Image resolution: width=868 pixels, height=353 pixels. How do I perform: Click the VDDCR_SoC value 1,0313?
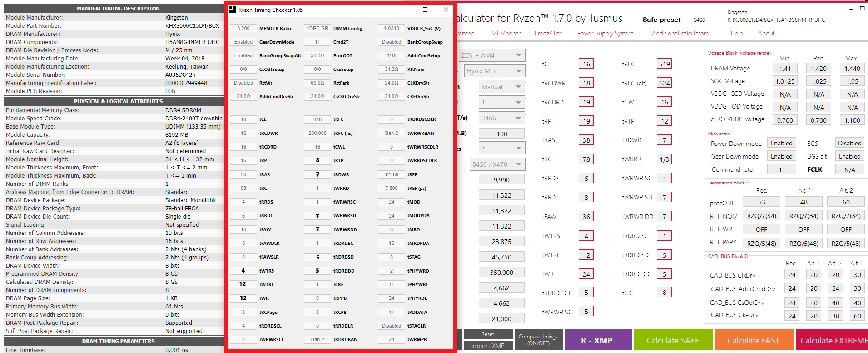coord(392,28)
